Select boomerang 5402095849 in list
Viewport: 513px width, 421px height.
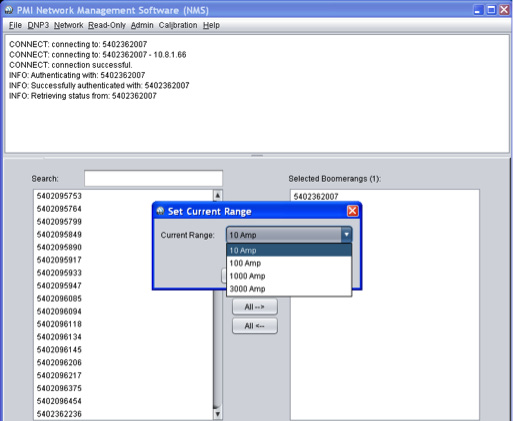(123, 234)
